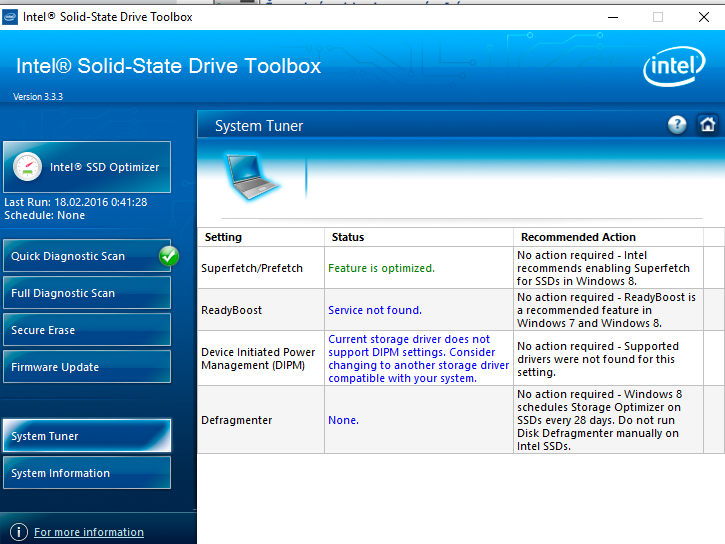Click the System Tuner panel title
The image size is (725, 544).
coord(259,126)
